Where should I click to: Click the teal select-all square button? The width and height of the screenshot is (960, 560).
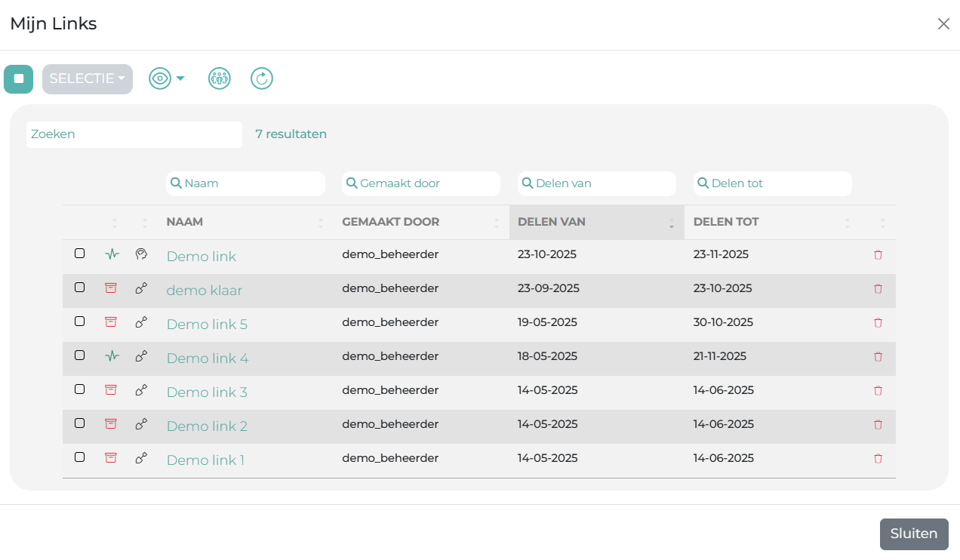(x=18, y=79)
